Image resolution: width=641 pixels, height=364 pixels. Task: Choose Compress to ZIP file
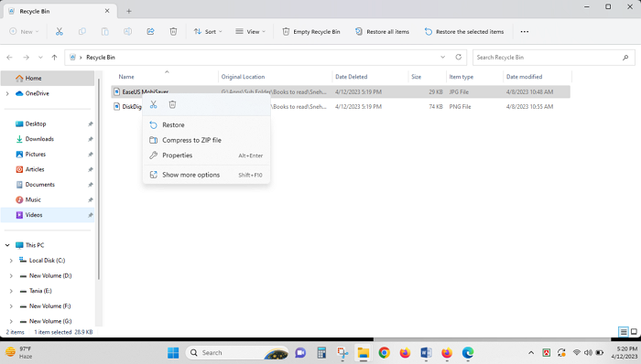click(x=206, y=140)
